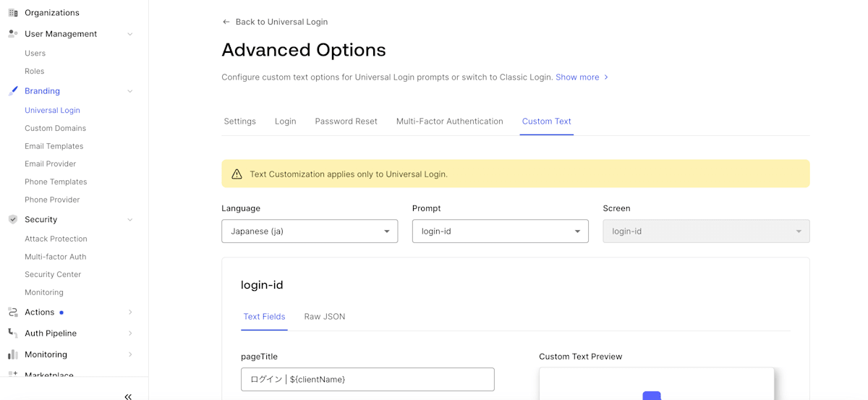Switch to the Password Reset tab
This screenshot has width=868, height=400.
coord(346,122)
